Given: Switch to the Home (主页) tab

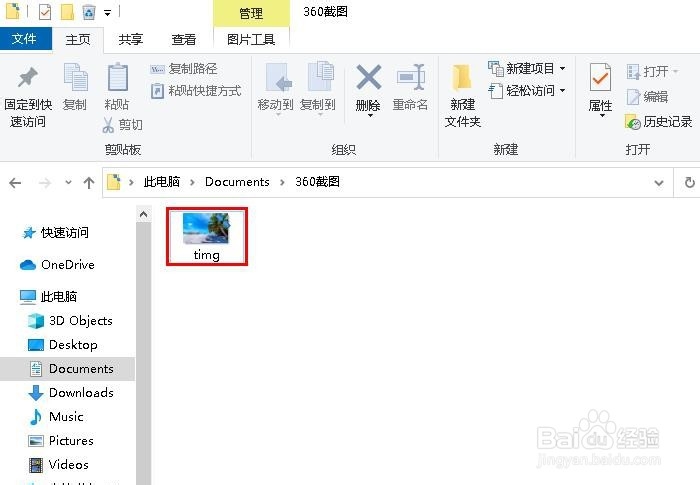Looking at the screenshot, I should pyautogui.click(x=78, y=40).
